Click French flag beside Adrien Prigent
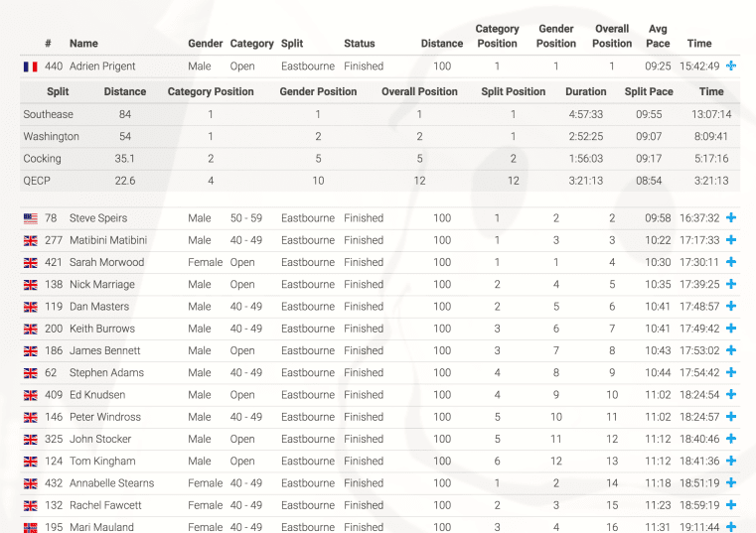Screen dimensions: 756x533 pos(31,67)
